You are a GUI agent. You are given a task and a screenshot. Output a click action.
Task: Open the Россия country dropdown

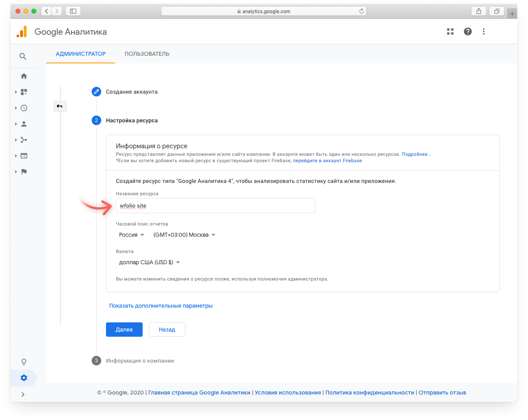(132, 235)
